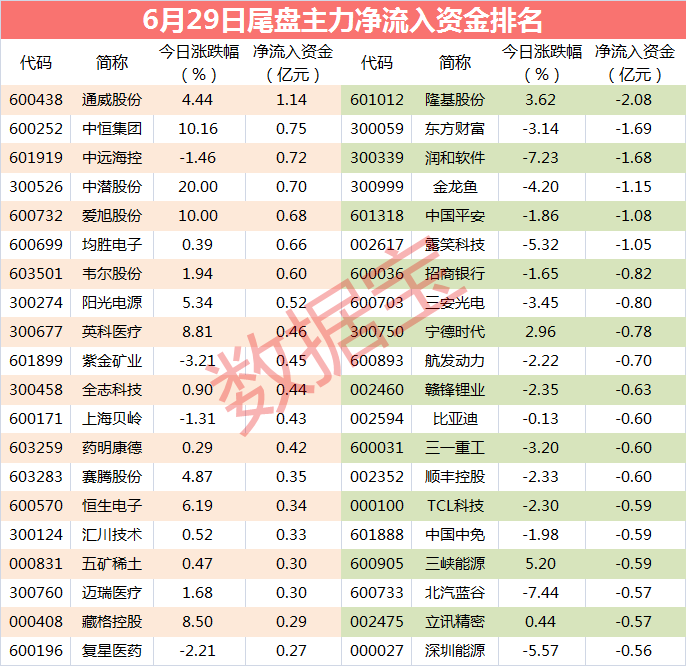
Task: Click the 8.81 change value
Action: coord(197,332)
